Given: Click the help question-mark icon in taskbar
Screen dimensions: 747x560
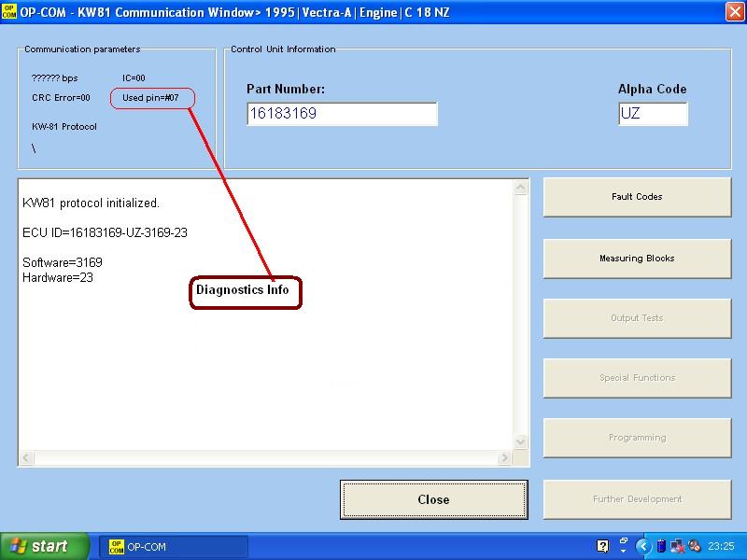Looking at the screenshot, I should click(x=602, y=546).
